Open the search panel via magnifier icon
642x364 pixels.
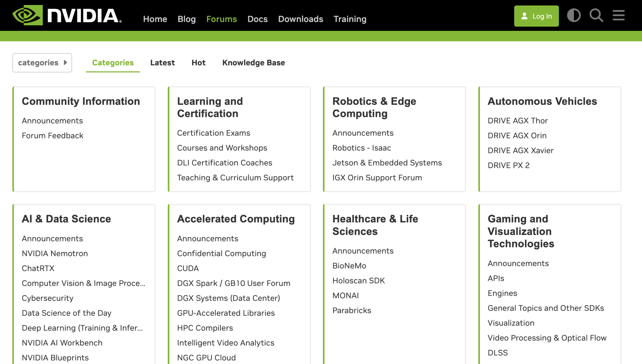[596, 16]
